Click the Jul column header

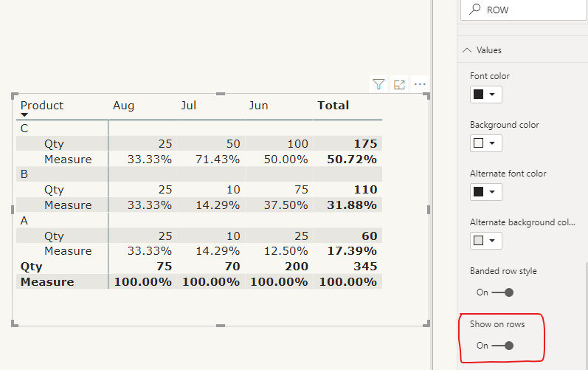pyautogui.click(x=189, y=106)
